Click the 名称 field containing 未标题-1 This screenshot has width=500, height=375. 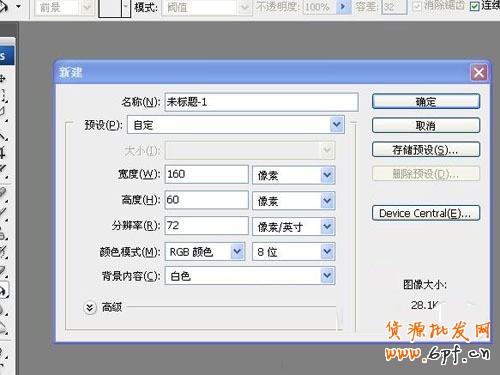click(x=261, y=102)
